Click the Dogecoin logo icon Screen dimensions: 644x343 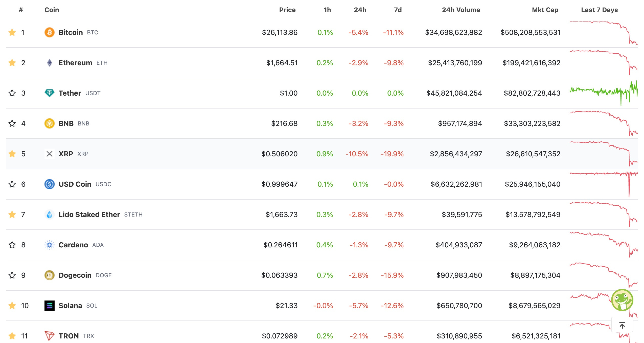pyautogui.click(x=50, y=275)
